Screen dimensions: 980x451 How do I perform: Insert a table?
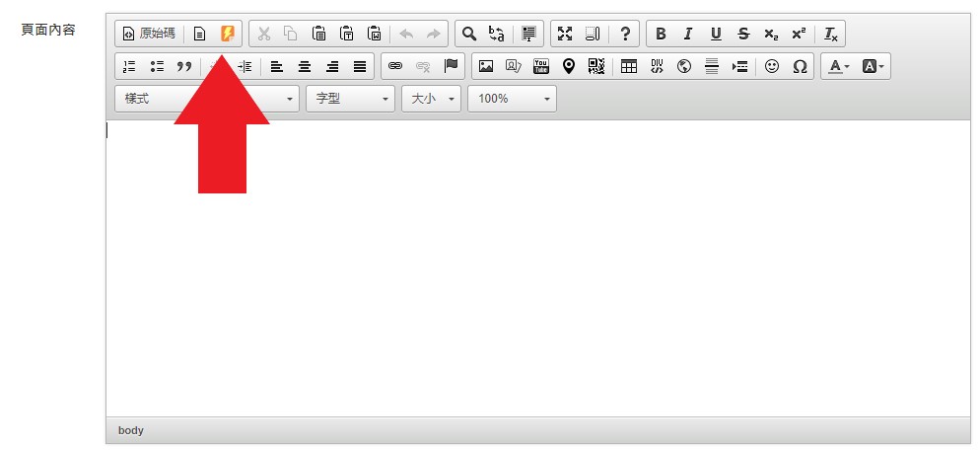pos(629,66)
